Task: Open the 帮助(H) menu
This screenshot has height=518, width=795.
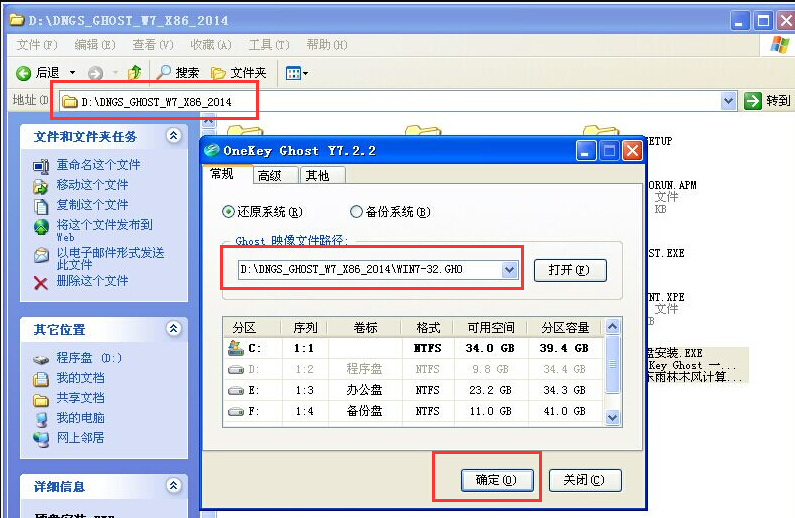Action: point(327,45)
